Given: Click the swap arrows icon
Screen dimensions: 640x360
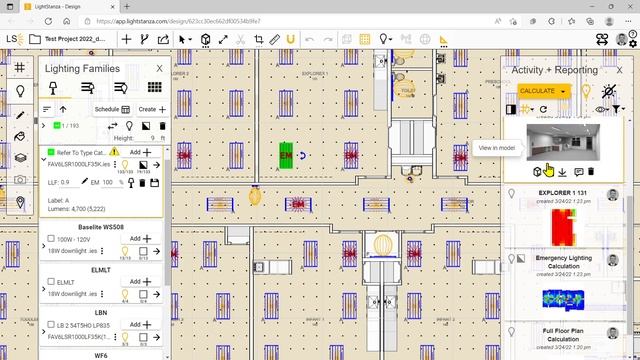Looking at the screenshot, I should tap(113, 126).
